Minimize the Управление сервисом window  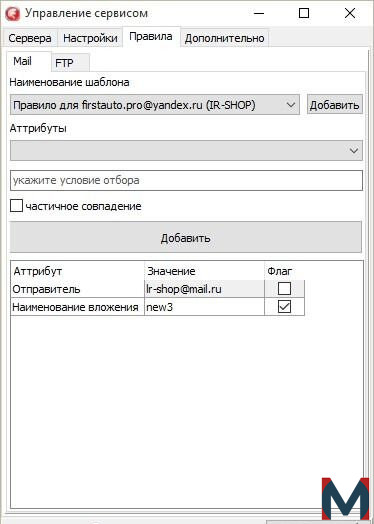coord(258,13)
